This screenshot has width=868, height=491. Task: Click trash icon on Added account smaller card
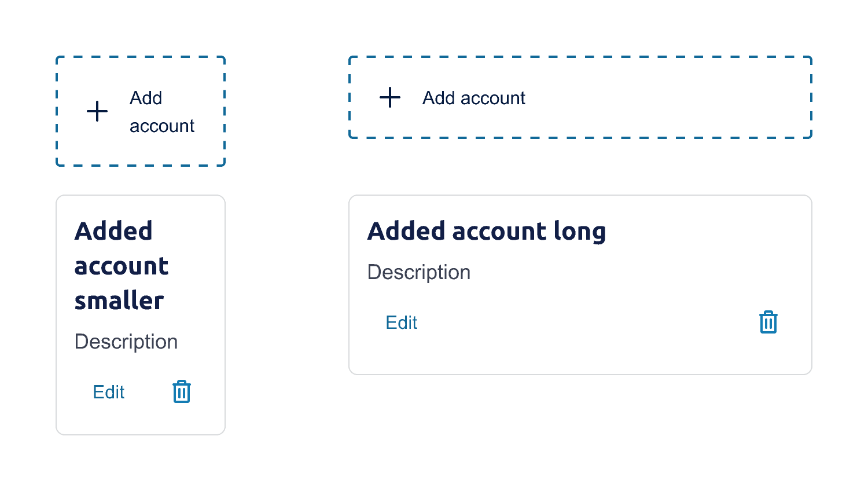[181, 392]
